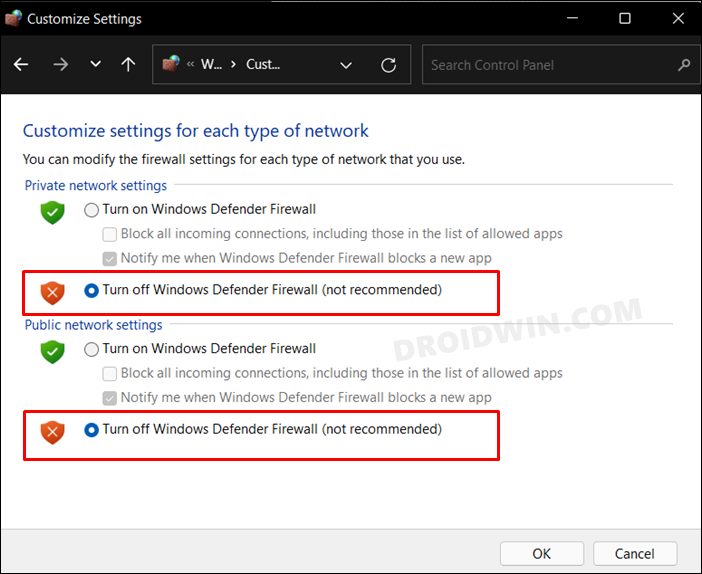
Task: Show hidden path with double chevron
Action: 191,64
